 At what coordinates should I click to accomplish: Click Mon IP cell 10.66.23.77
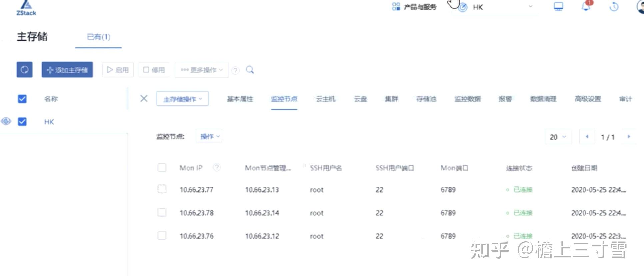(196, 190)
